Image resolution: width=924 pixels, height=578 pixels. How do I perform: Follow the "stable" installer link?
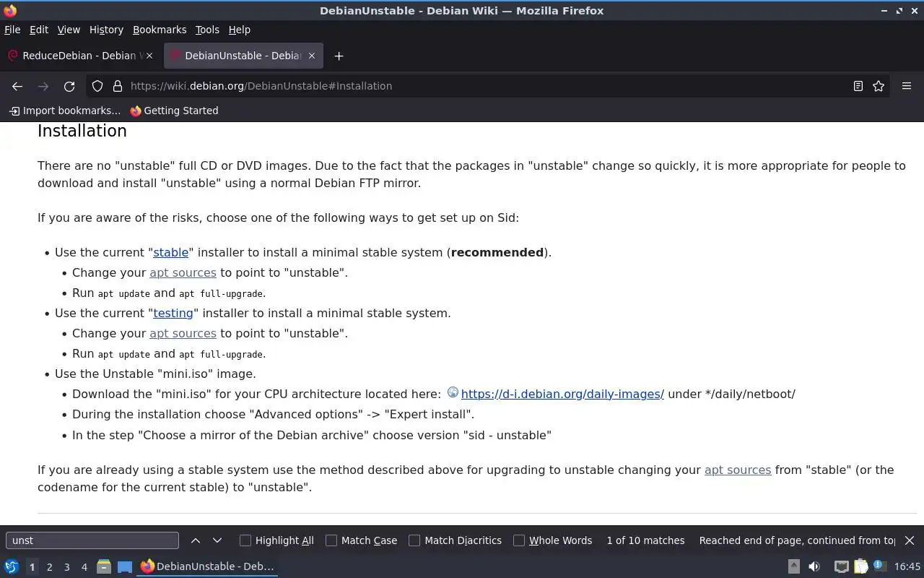tap(170, 252)
